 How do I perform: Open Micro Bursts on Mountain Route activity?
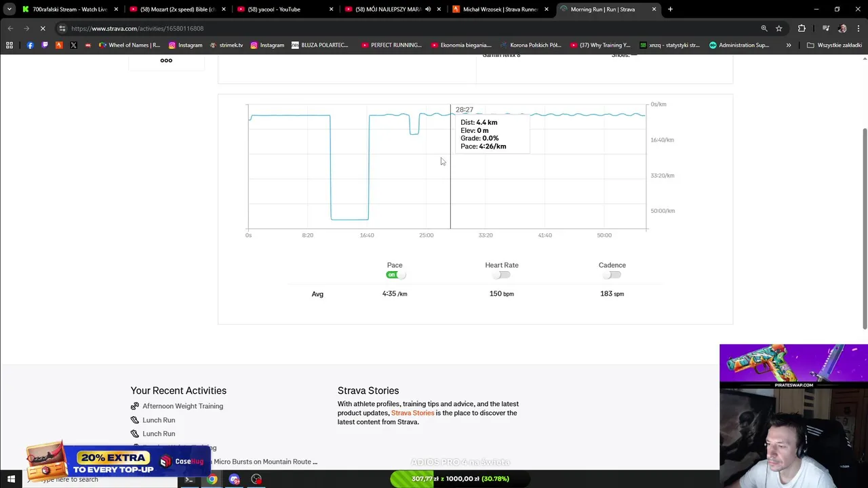pos(265,462)
